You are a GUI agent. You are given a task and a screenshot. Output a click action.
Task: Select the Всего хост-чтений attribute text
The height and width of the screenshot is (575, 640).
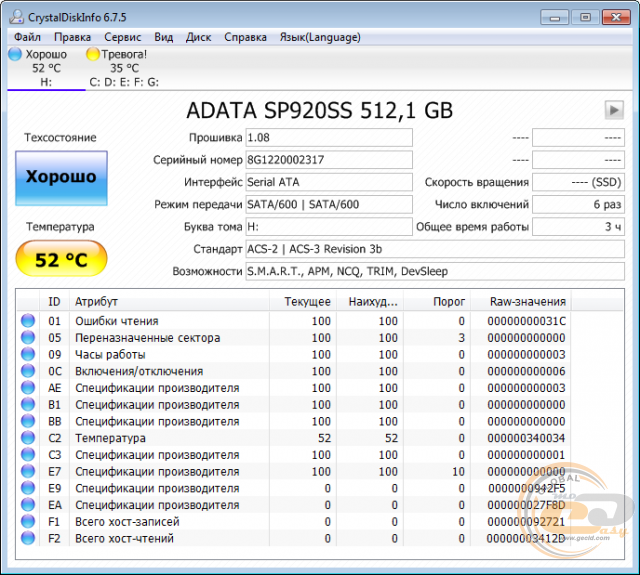pyautogui.click(x=124, y=539)
